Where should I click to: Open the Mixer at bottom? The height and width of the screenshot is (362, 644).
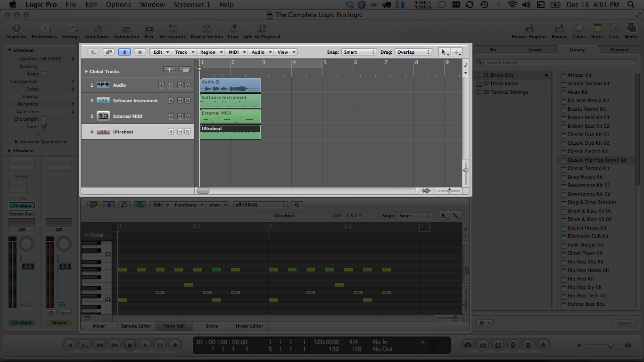point(99,326)
